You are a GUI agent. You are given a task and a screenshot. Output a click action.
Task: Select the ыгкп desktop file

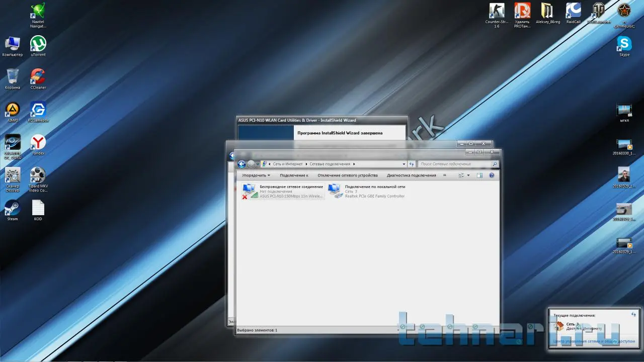tap(624, 113)
